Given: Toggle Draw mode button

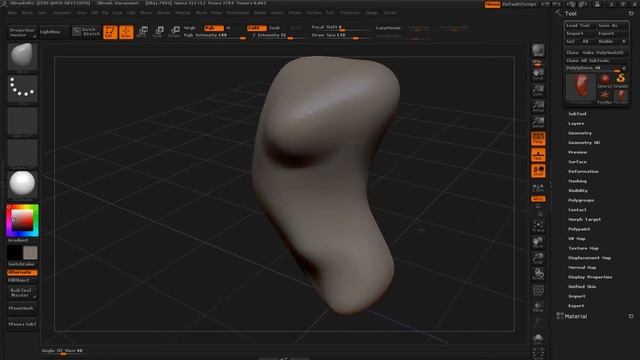Looking at the screenshot, I should pos(126,32).
